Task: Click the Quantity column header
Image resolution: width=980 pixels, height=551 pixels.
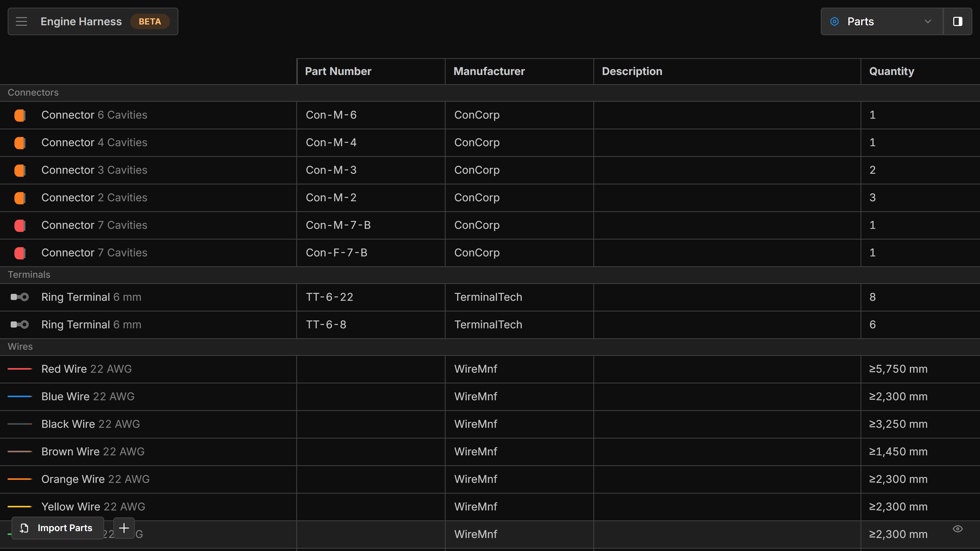Action: coord(891,71)
